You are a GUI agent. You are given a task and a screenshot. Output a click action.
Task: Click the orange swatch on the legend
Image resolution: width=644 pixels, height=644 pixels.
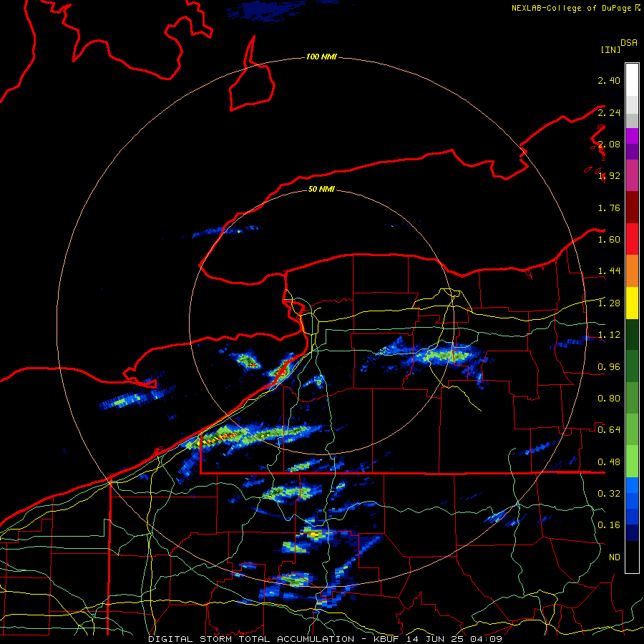click(632, 271)
